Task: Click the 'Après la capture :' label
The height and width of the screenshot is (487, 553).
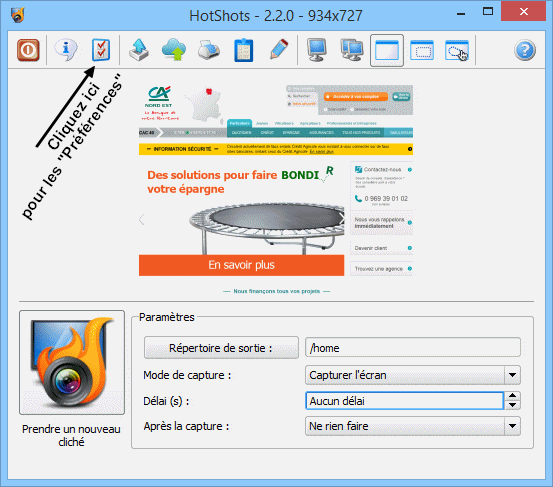Action: tap(186, 426)
